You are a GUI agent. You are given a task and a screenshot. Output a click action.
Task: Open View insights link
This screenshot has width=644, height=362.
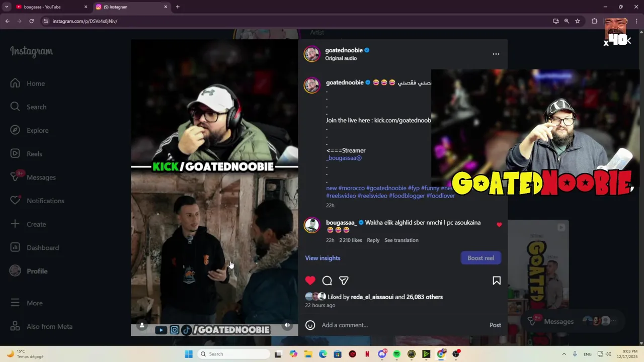click(x=323, y=258)
